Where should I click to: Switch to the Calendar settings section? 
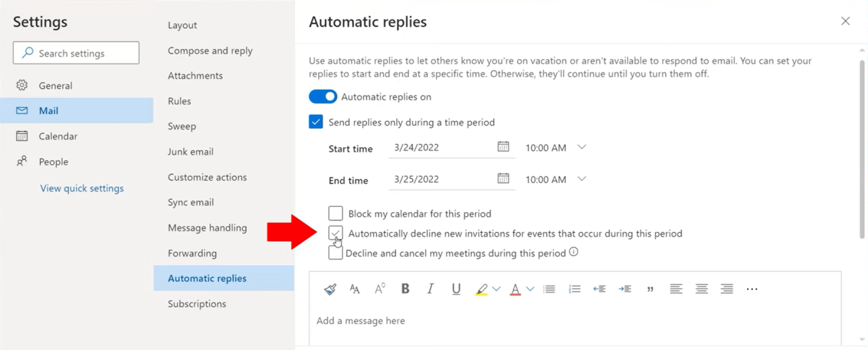click(57, 136)
